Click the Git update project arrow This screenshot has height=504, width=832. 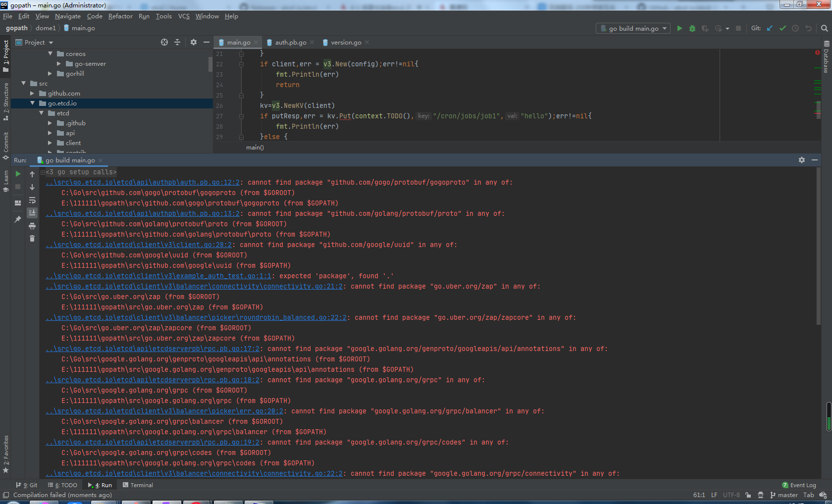click(770, 29)
